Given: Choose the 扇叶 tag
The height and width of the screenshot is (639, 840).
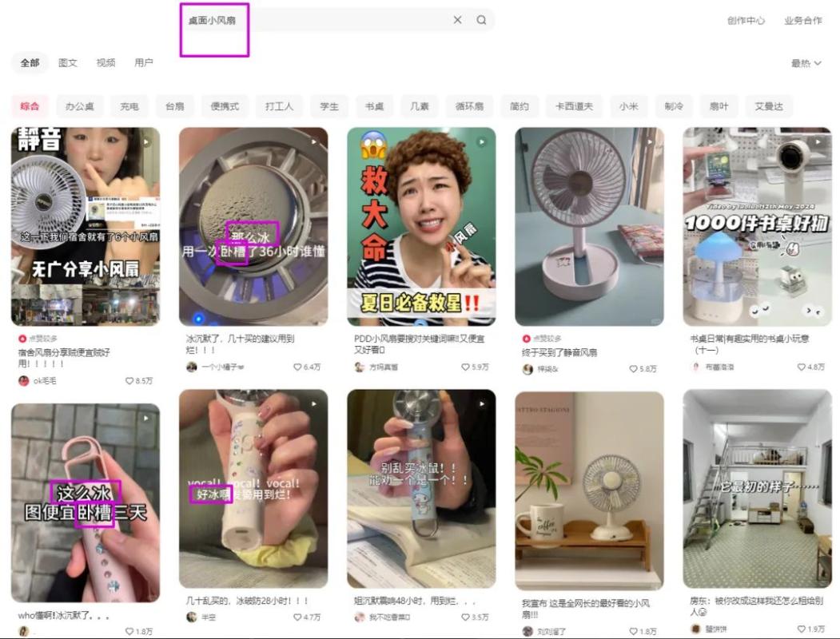Looking at the screenshot, I should point(719,106).
